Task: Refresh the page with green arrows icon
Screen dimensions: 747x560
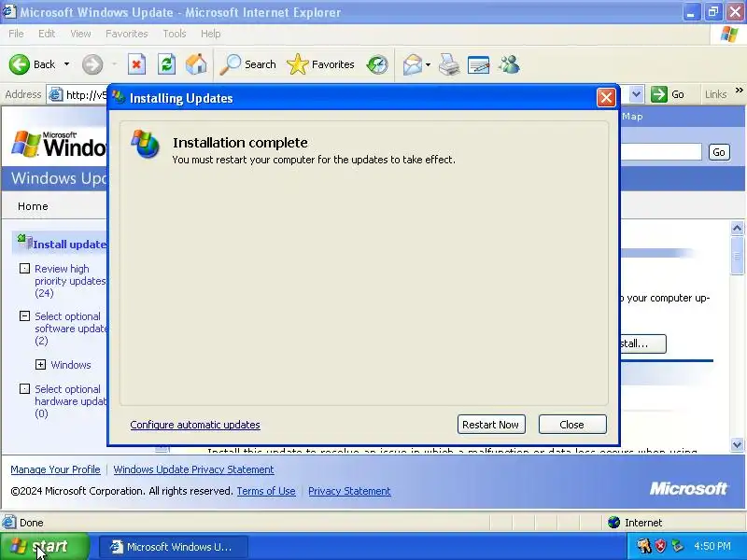Action: pos(166,64)
